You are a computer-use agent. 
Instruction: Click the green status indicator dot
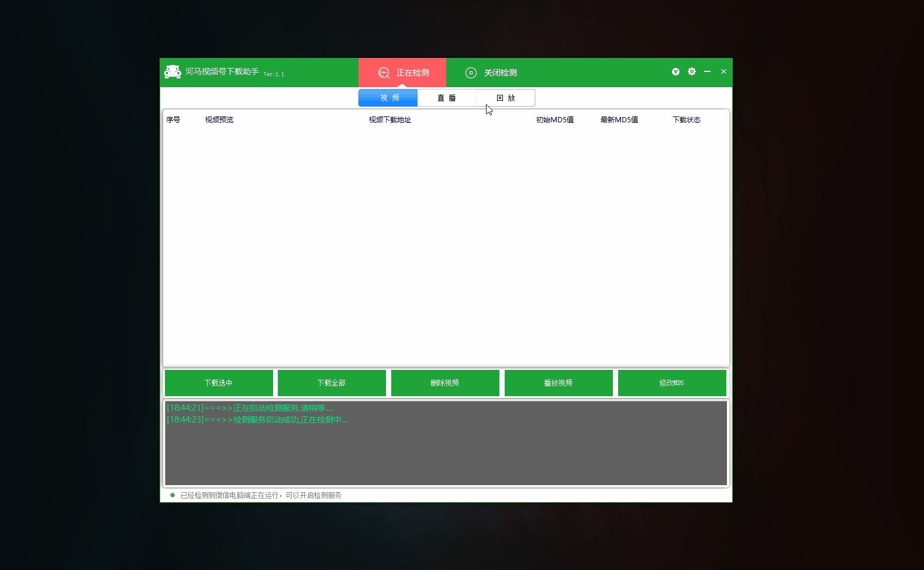pos(173,495)
